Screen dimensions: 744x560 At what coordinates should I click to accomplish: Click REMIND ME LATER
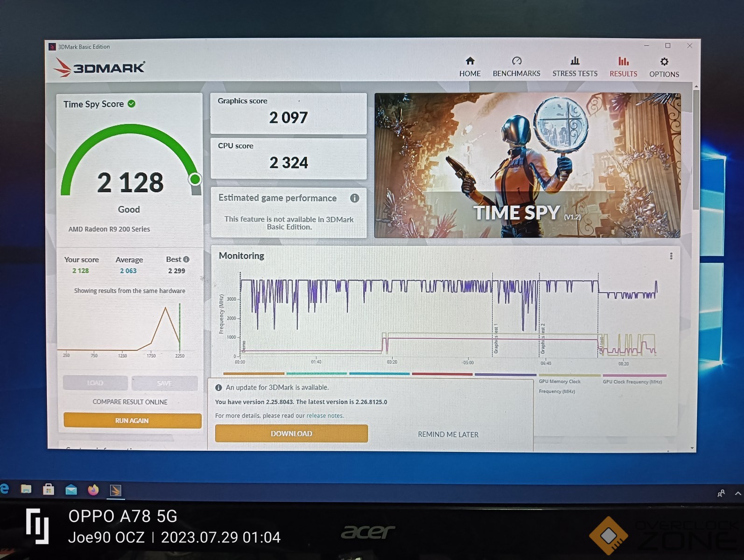pos(448,434)
